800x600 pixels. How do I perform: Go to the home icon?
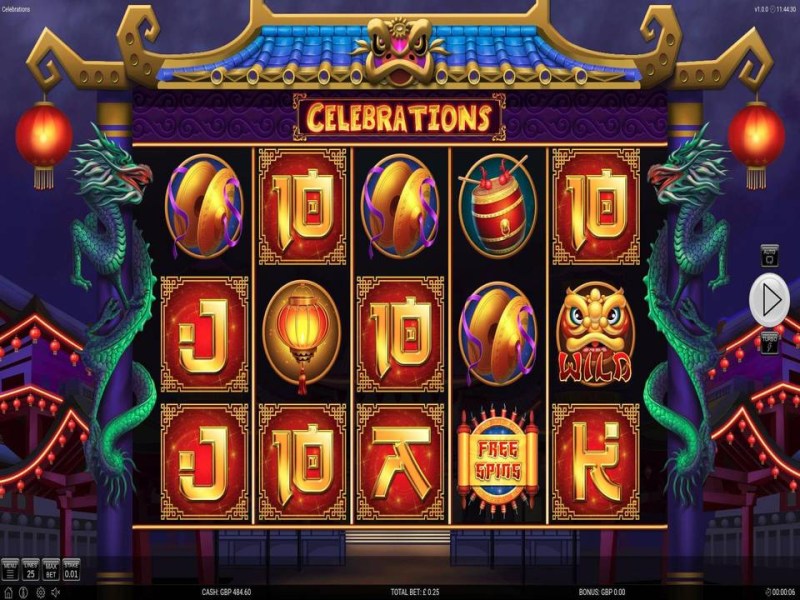pyautogui.click(x=8, y=592)
